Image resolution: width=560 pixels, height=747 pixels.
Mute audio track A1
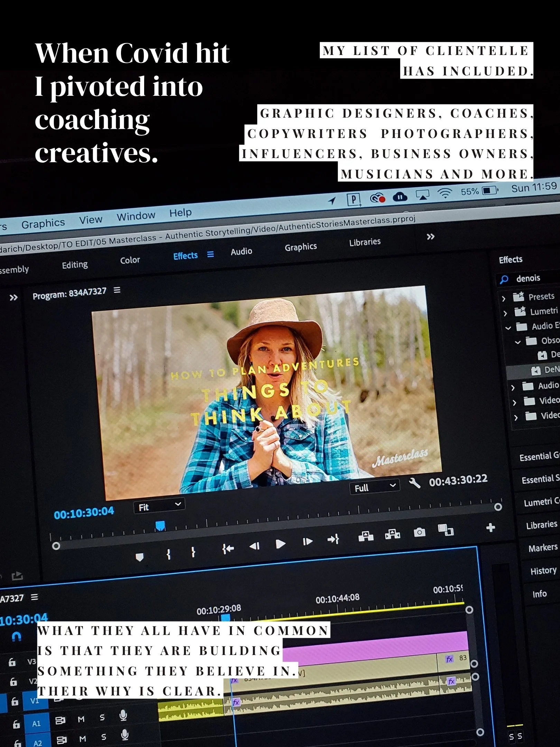tap(81, 719)
